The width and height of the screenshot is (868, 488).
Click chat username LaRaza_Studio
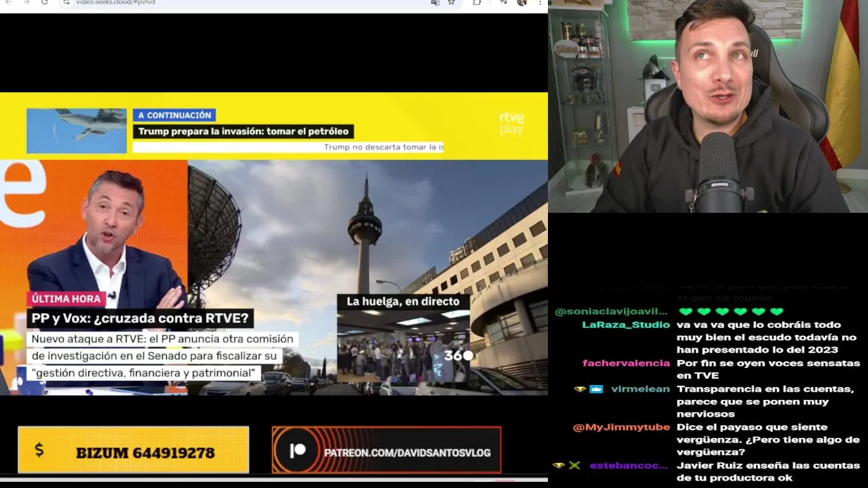[x=626, y=325]
